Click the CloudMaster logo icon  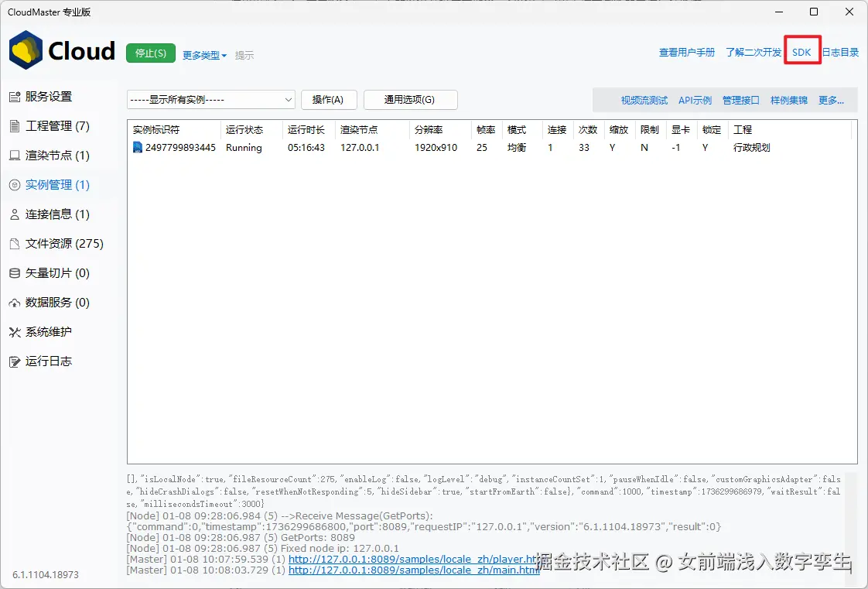pos(26,50)
